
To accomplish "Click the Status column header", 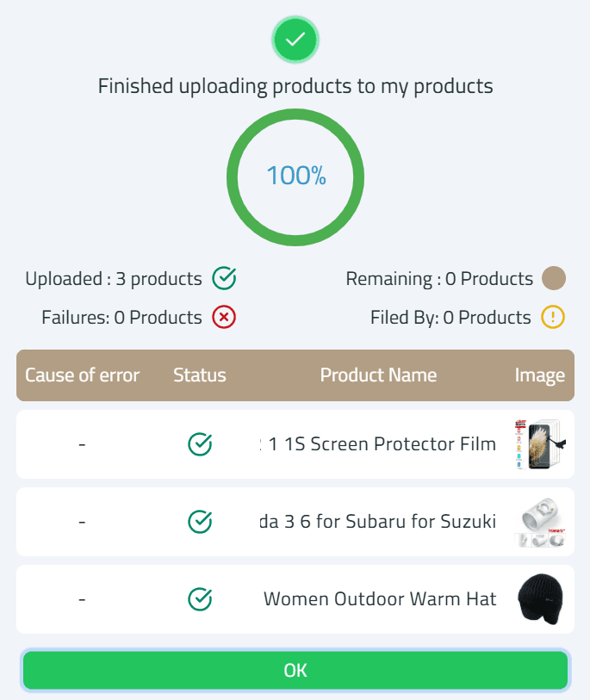I will [200, 375].
